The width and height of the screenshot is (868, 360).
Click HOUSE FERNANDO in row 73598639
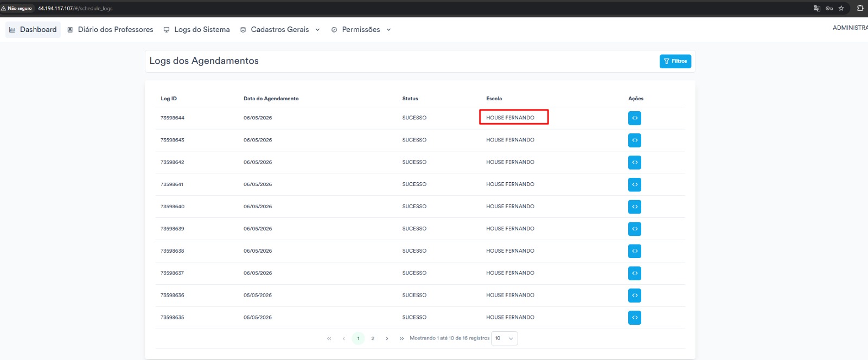(x=510, y=229)
